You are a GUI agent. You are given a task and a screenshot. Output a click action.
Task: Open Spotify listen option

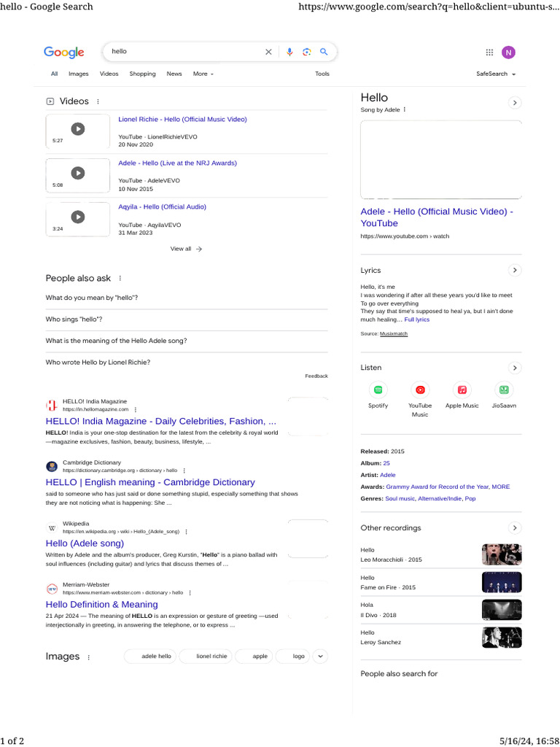pos(378,390)
